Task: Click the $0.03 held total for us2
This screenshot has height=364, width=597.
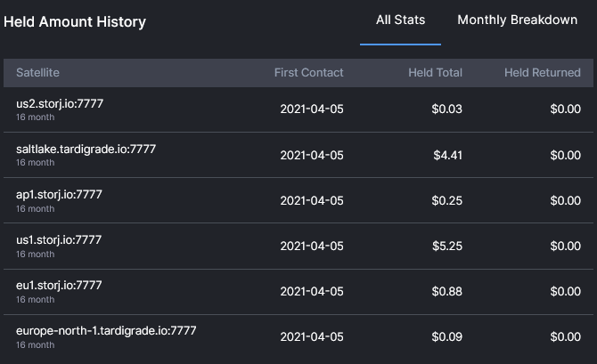Action: 446,109
